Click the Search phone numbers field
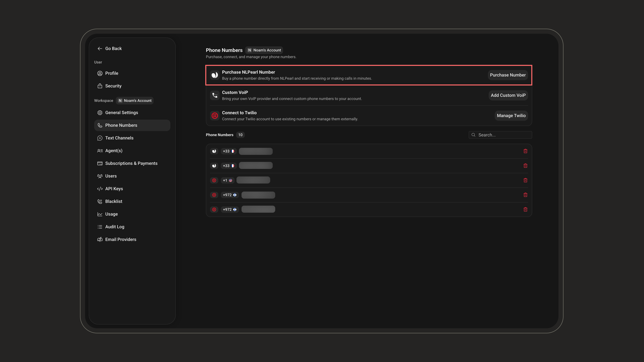The width and height of the screenshot is (644, 362). pyautogui.click(x=500, y=135)
